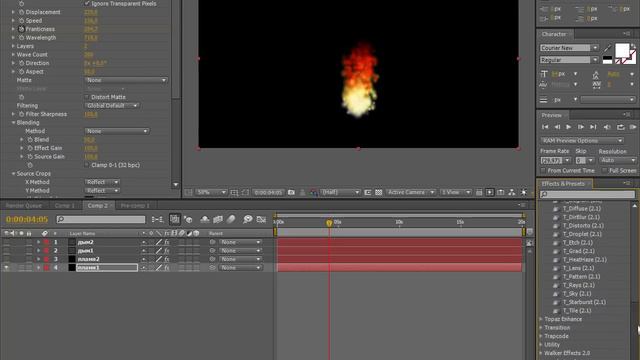Select the Preview panel tab

click(x=551, y=116)
